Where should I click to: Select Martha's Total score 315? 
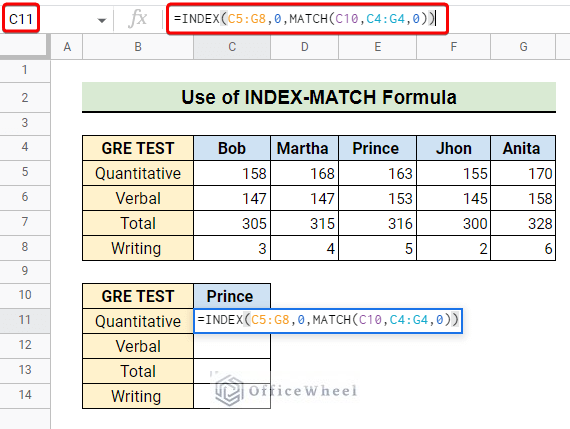304,223
